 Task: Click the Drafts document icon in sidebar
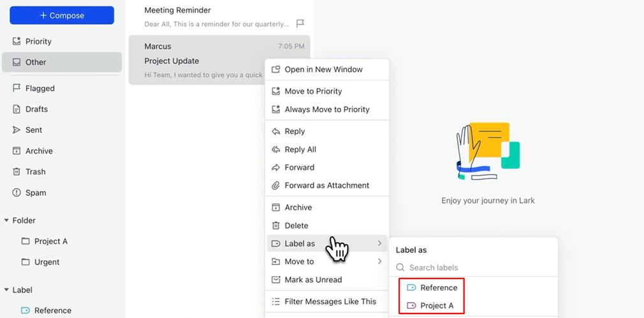(17, 109)
